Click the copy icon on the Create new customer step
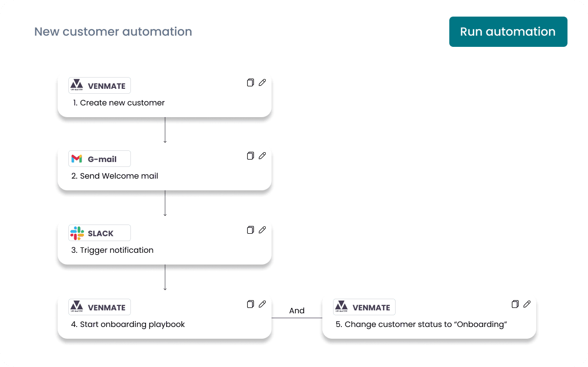This screenshot has height=367, width=588. coord(250,82)
